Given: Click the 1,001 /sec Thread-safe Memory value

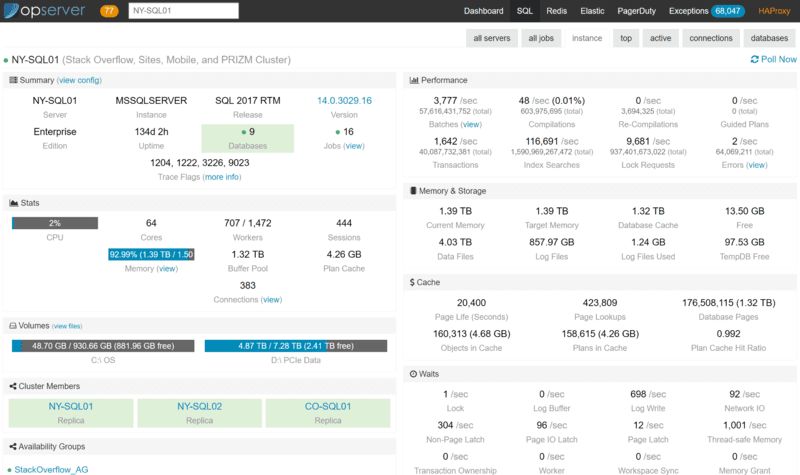Looking at the screenshot, I should coord(744,426).
